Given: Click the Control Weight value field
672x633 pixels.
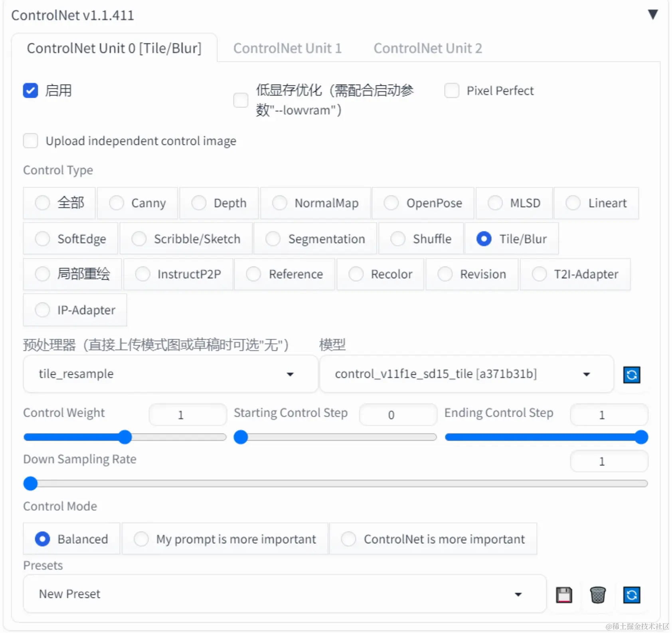Looking at the screenshot, I should tap(188, 415).
